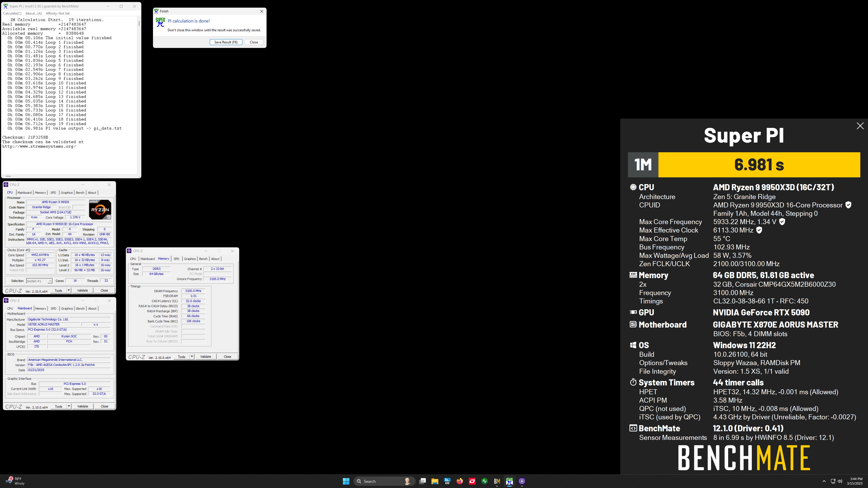
Task: Click Close button in Finish dialog
Action: [x=254, y=42]
